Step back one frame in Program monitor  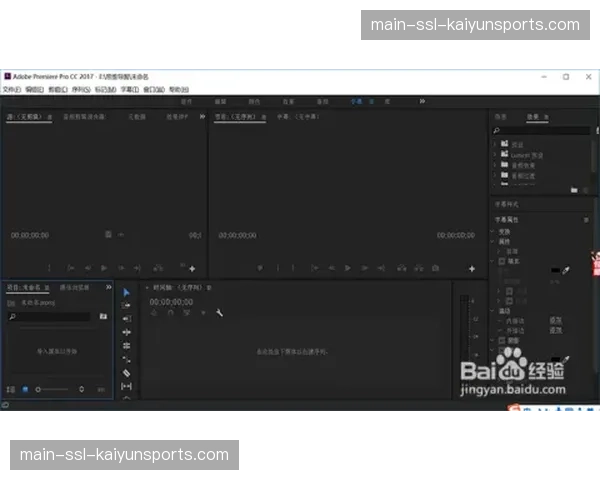coord(331,268)
